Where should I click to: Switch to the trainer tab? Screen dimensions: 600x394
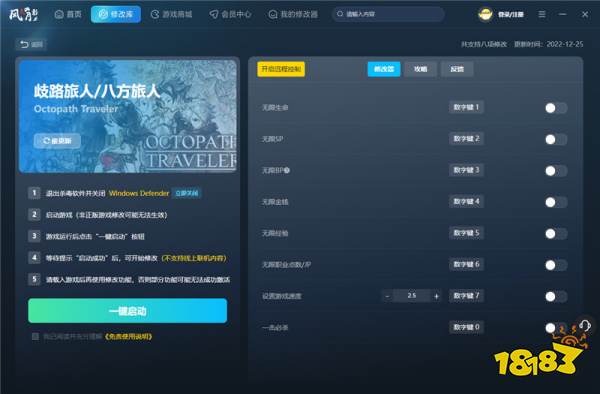(384, 69)
